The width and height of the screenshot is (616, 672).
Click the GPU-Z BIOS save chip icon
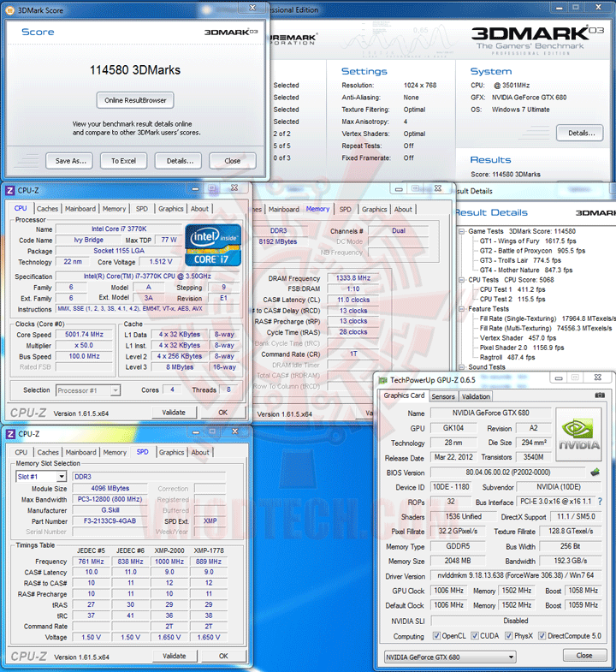595,473
